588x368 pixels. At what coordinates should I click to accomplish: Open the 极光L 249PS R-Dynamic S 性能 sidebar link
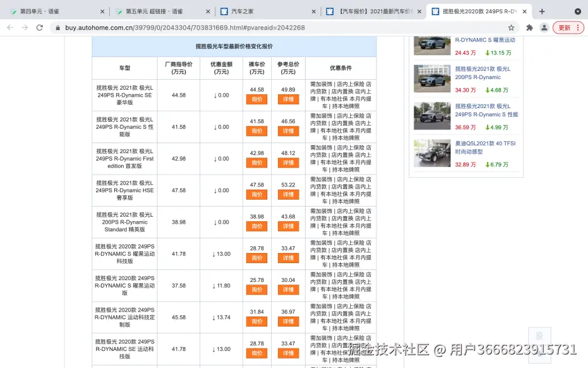[486, 111]
